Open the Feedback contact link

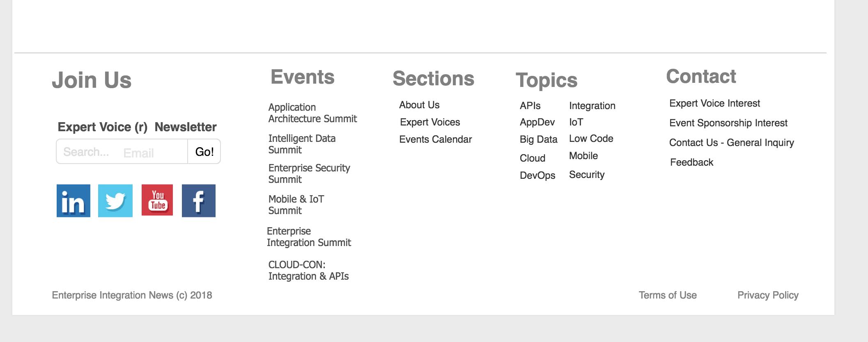coord(692,162)
